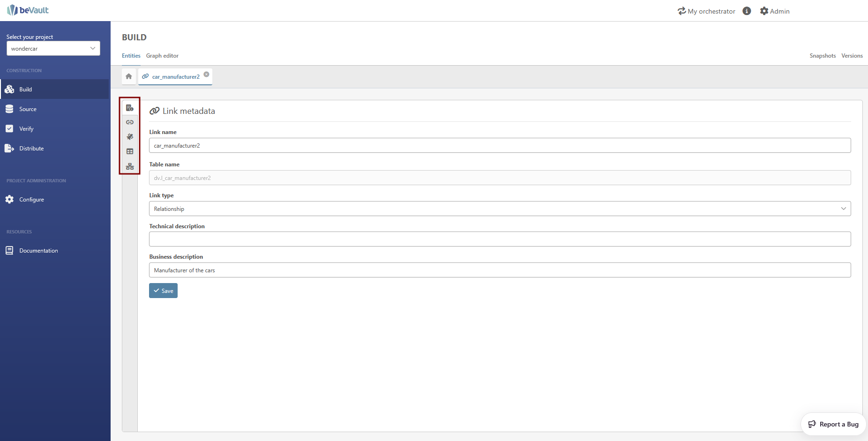Viewport: 868px width, 441px height.
Task: Click the info circle icon in header
Action: tap(747, 11)
